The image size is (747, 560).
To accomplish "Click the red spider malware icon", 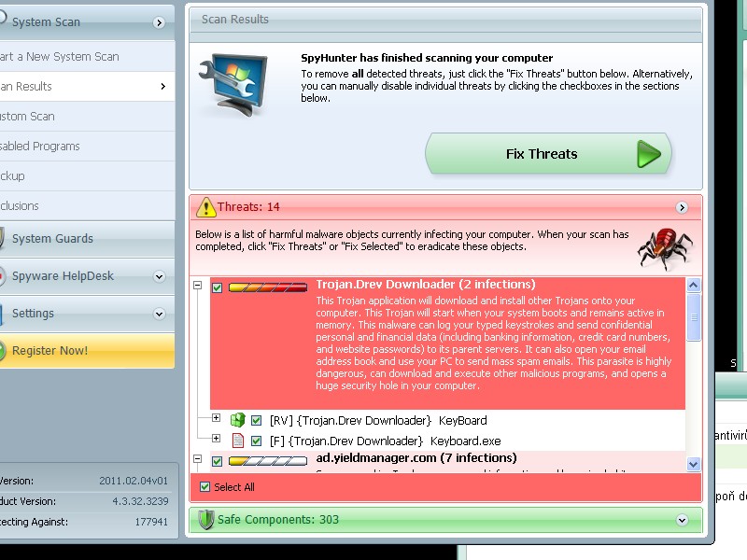I will coord(665,248).
